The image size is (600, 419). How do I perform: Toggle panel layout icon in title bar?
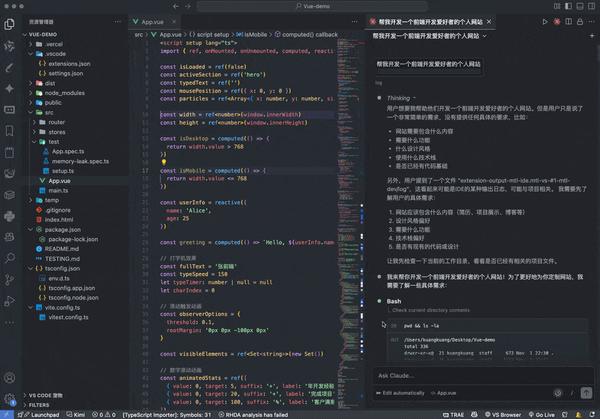point(580,6)
